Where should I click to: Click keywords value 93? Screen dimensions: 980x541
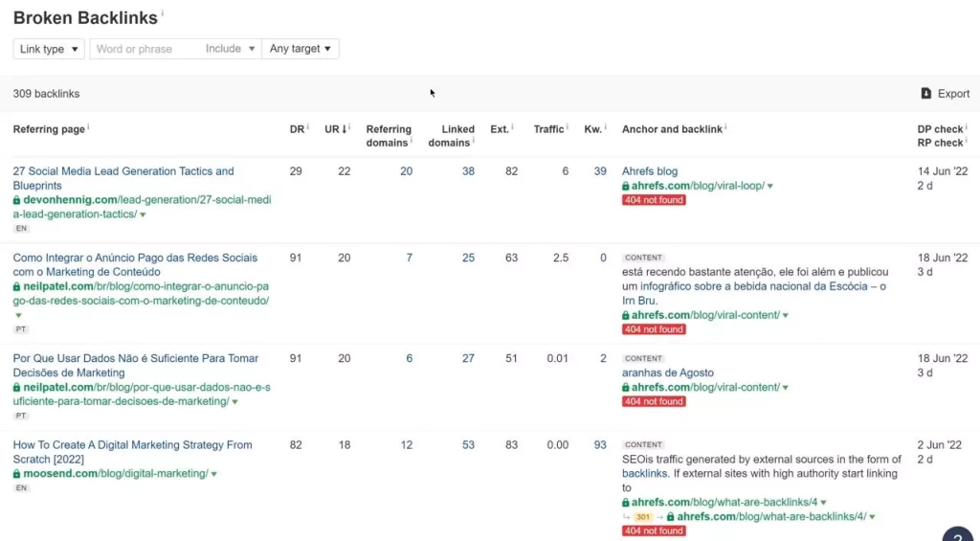pyautogui.click(x=600, y=445)
